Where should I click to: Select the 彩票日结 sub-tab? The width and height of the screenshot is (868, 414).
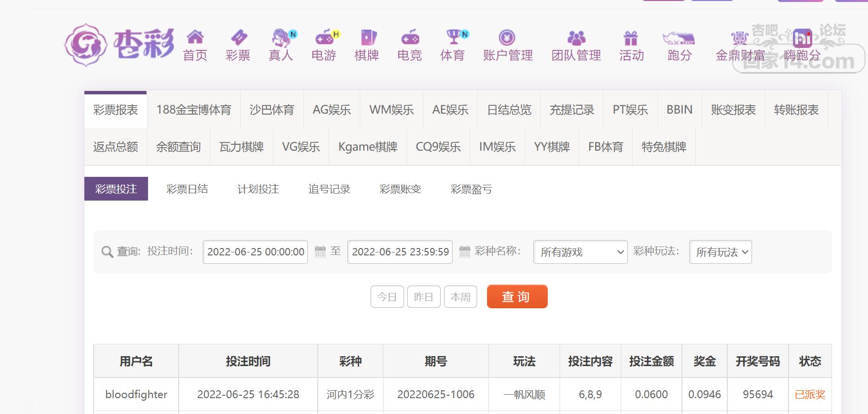(x=187, y=189)
